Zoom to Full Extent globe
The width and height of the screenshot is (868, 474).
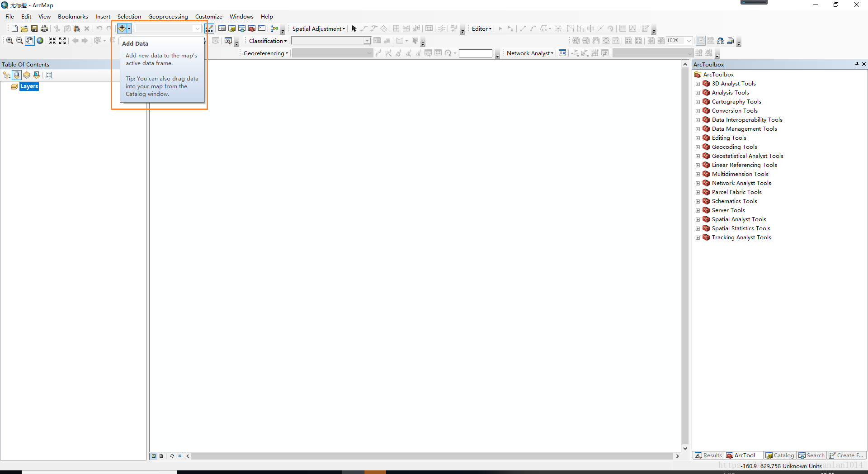[x=40, y=41]
